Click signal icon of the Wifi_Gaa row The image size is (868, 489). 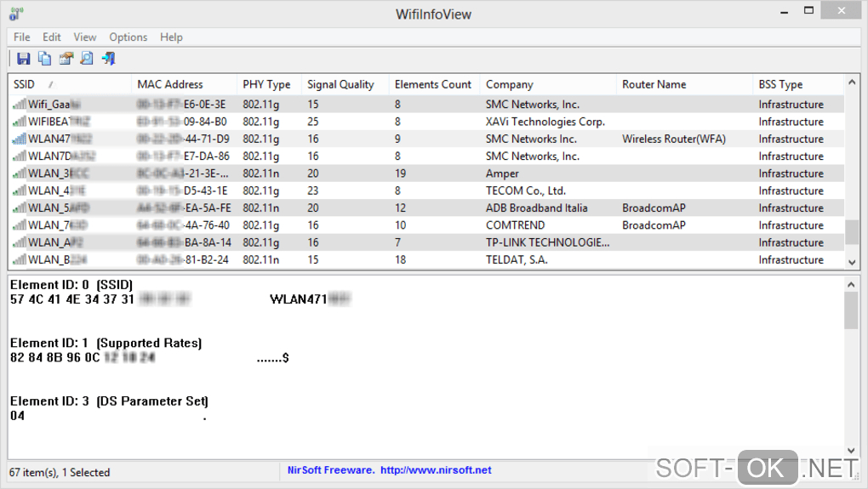(20, 104)
